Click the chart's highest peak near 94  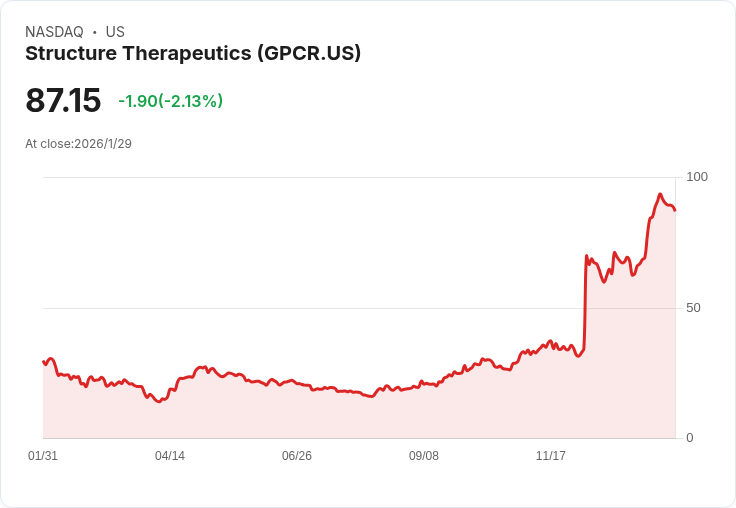point(660,194)
